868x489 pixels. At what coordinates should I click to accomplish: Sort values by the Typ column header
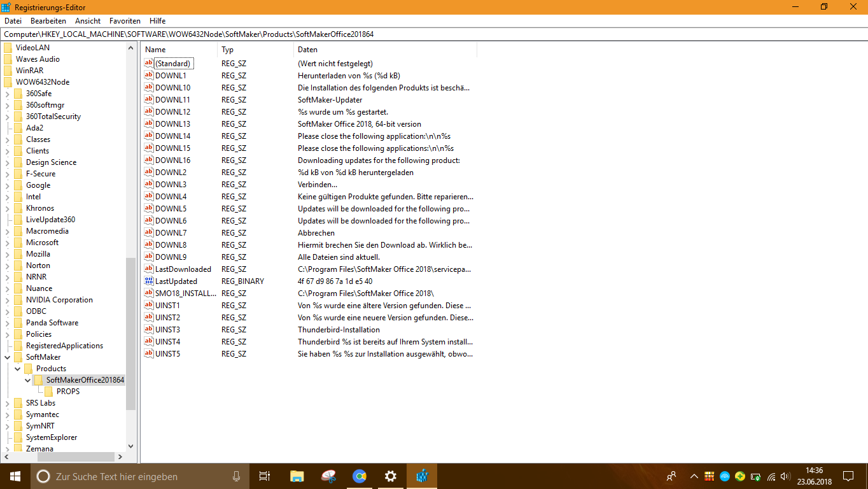(255, 50)
